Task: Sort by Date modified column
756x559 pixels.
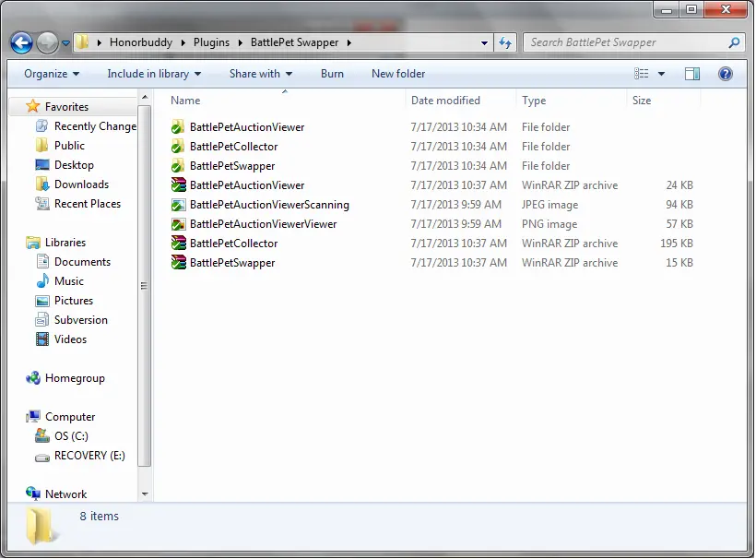Action: pos(445,101)
